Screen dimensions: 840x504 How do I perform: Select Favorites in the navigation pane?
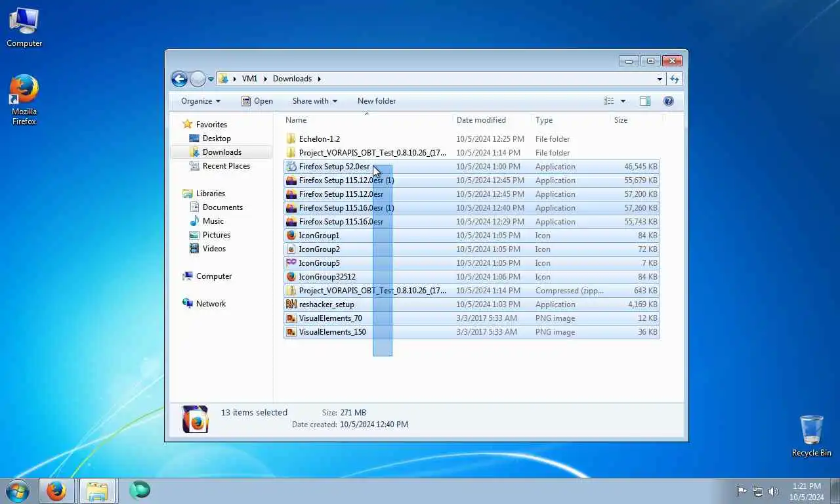tap(211, 125)
